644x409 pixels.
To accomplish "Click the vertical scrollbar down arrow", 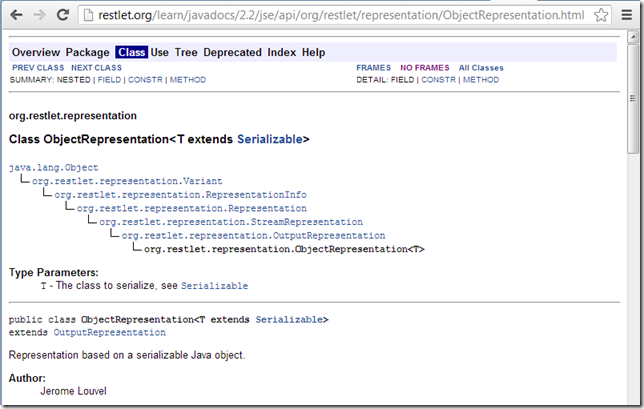I will (x=635, y=402).
